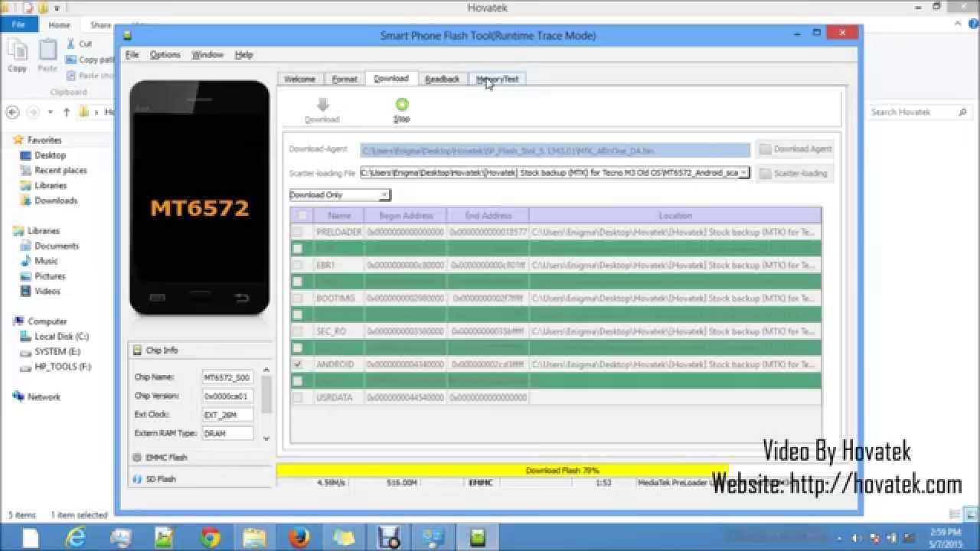Open the recent locations arrow in Explorer
The width and height of the screenshot is (980, 551).
[51, 112]
